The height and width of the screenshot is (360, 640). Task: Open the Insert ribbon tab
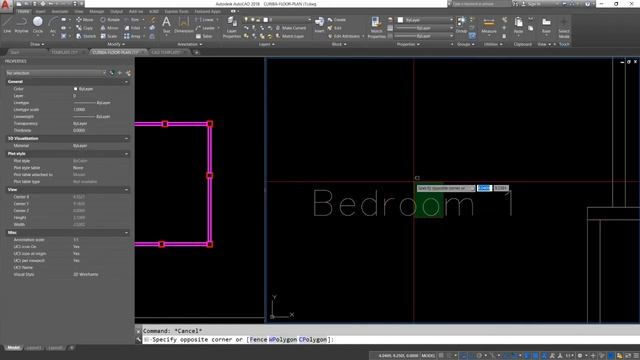[40, 11]
